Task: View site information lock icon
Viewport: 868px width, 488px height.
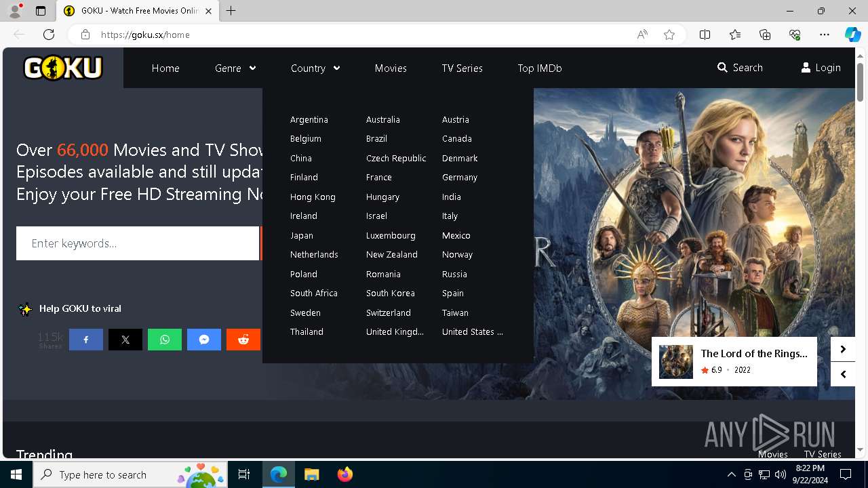Action: click(x=85, y=35)
